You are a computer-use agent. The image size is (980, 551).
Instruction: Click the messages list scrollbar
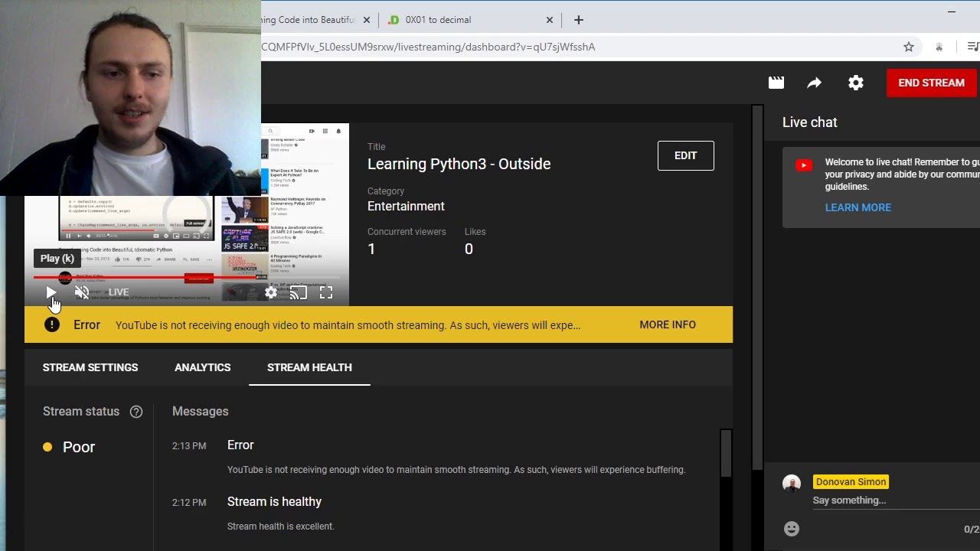725,455
